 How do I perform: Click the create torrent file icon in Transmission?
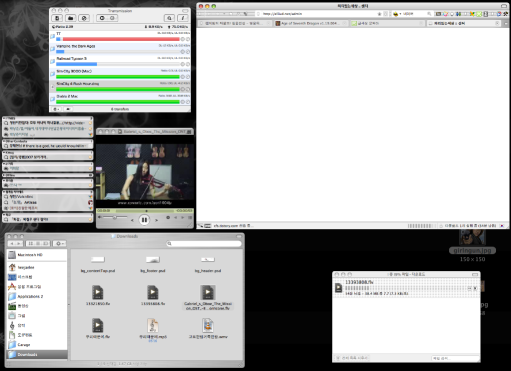[x=57, y=18]
